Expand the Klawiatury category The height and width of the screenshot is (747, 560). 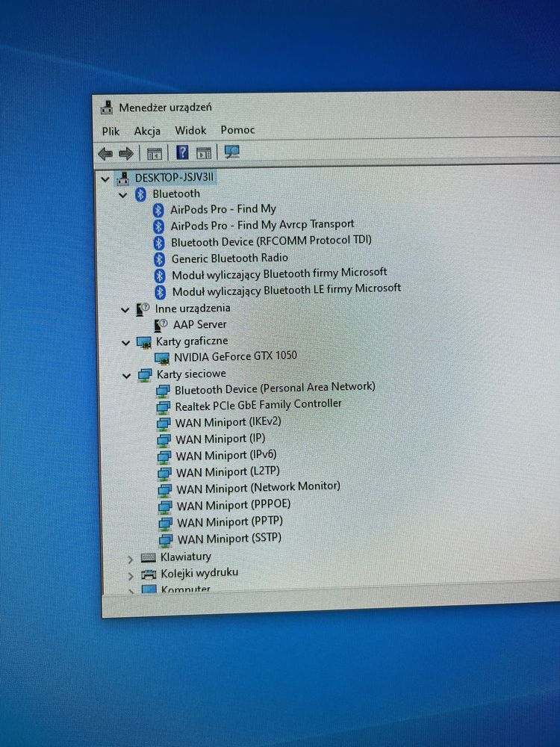pyautogui.click(x=130, y=560)
